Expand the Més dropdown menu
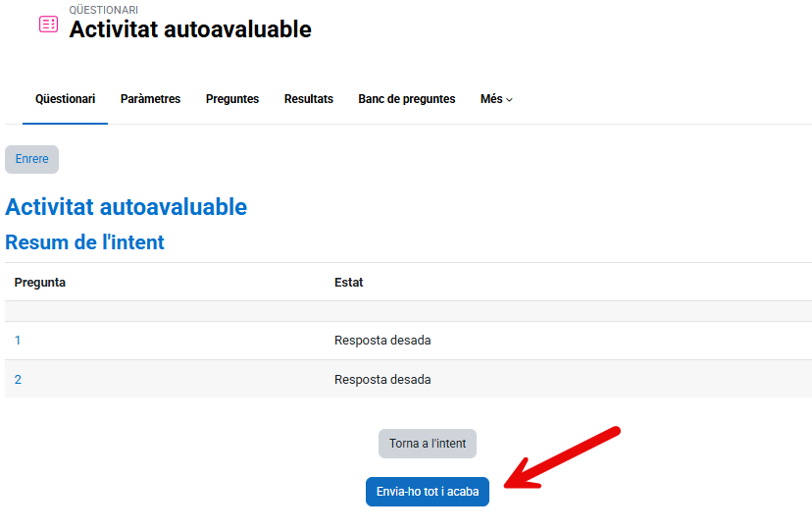The height and width of the screenshot is (531, 812). [496, 99]
